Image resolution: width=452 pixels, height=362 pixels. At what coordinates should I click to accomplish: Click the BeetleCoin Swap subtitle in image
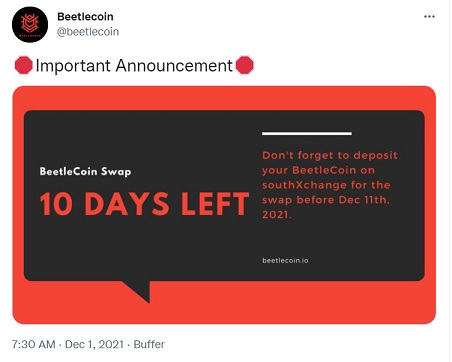(85, 171)
